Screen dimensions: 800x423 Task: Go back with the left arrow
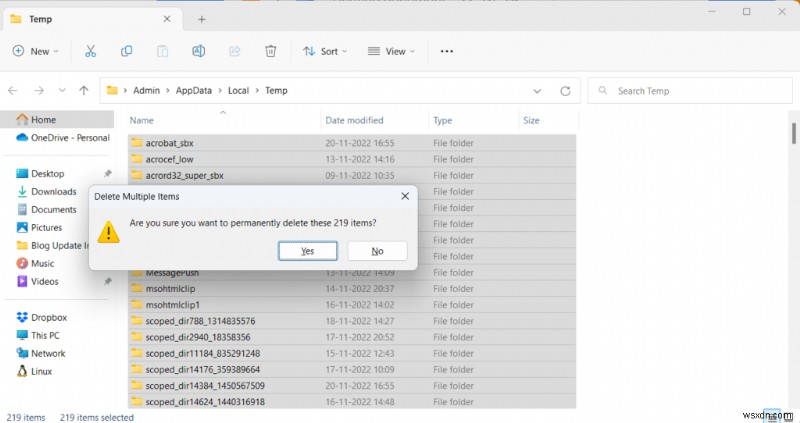pos(13,90)
